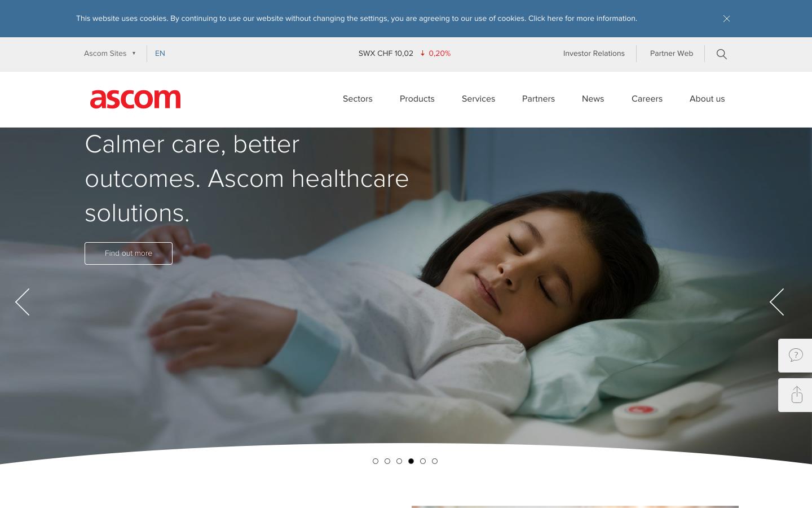This screenshot has height=508, width=812.
Task: Dismiss the cookie notice banner
Action: pyautogui.click(x=726, y=19)
